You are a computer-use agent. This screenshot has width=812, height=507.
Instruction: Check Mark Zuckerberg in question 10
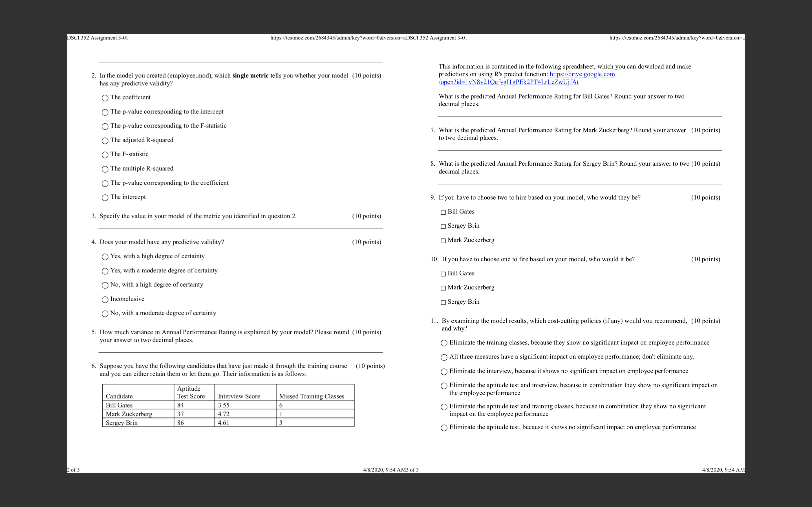click(x=443, y=288)
